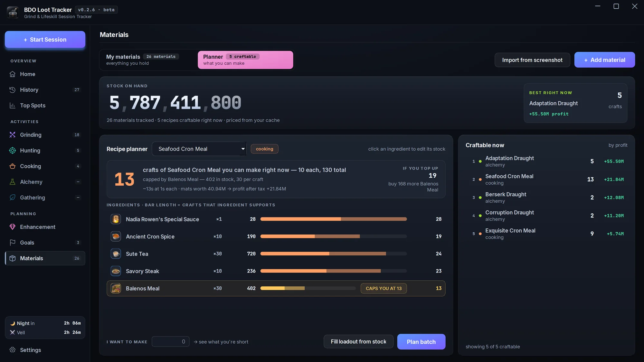Click the Hunting crosshair icon
This screenshot has width=644, height=362.
point(13,151)
